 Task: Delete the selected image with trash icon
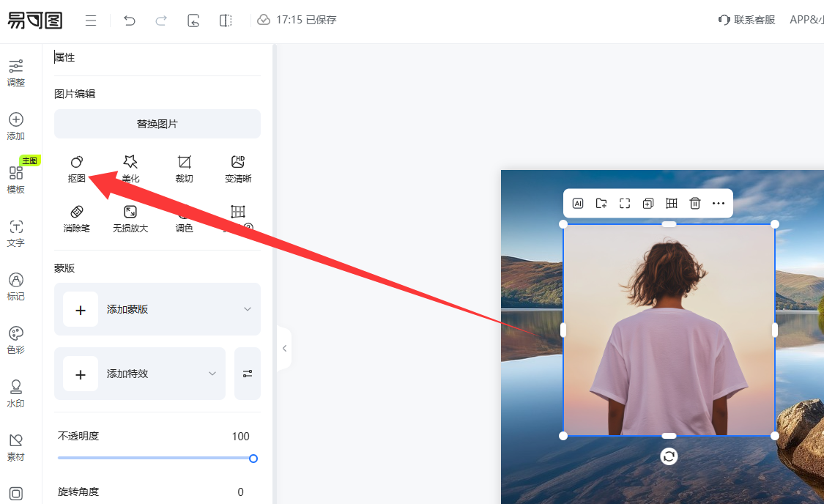click(695, 204)
